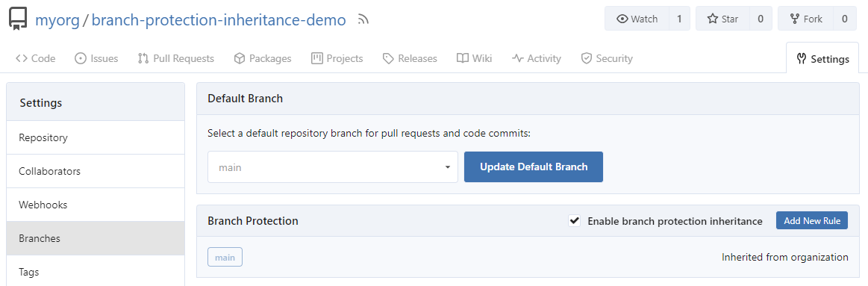
Task: Open the default branch dropdown
Action: coord(333,167)
